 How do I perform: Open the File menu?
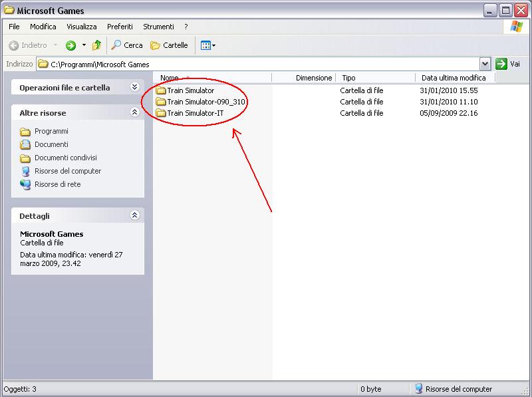pos(14,27)
